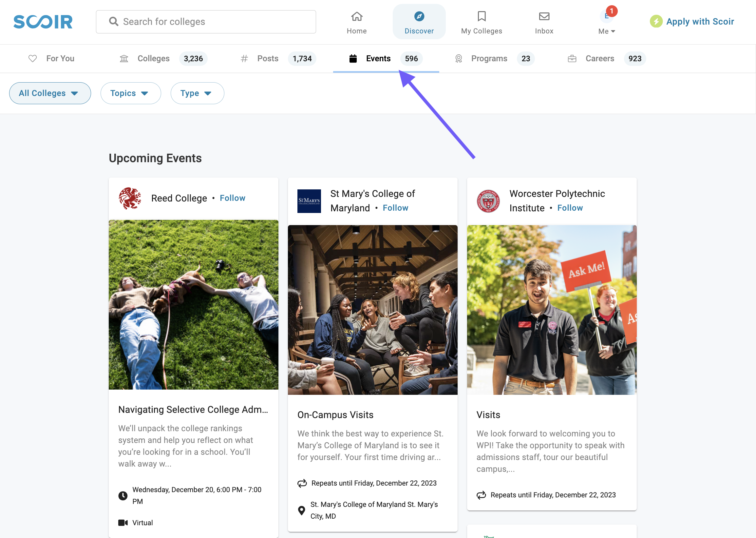Screen dimensions: 756x538
Task: Open the Type filter dropdown
Action: pyautogui.click(x=197, y=93)
